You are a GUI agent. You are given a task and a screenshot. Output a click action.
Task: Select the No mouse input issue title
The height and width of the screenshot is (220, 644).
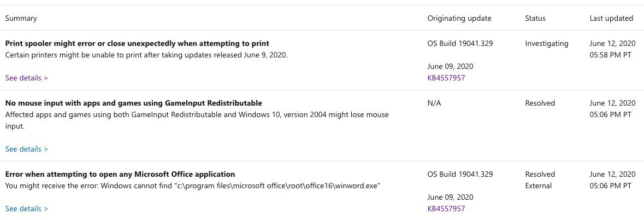(133, 103)
